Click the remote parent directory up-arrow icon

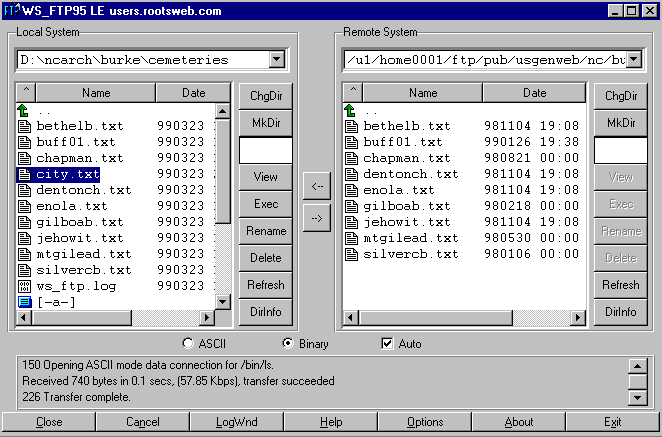(351, 110)
